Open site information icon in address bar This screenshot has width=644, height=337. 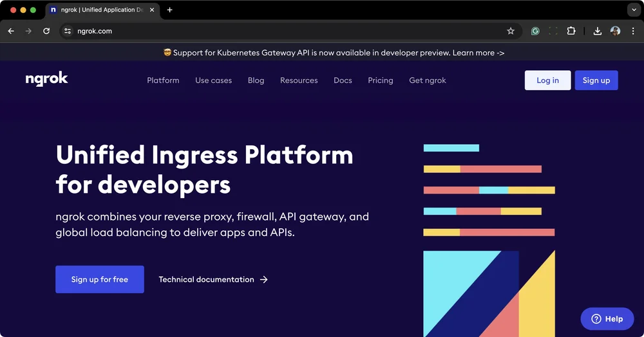pyautogui.click(x=68, y=31)
